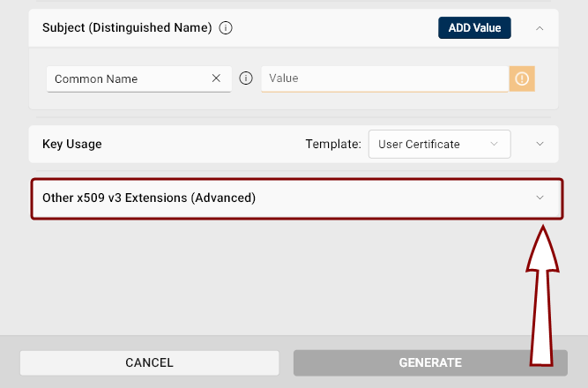Open the User Certificate template dropdown
This screenshot has width=588, height=388.
coord(440,144)
